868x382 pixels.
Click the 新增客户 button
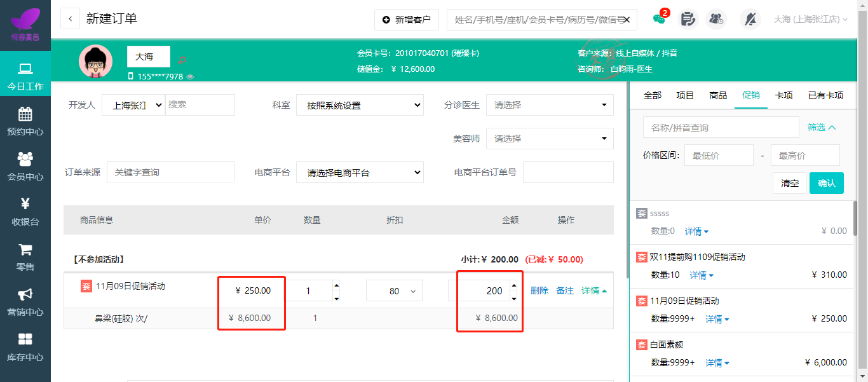pyautogui.click(x=407, y=20)
